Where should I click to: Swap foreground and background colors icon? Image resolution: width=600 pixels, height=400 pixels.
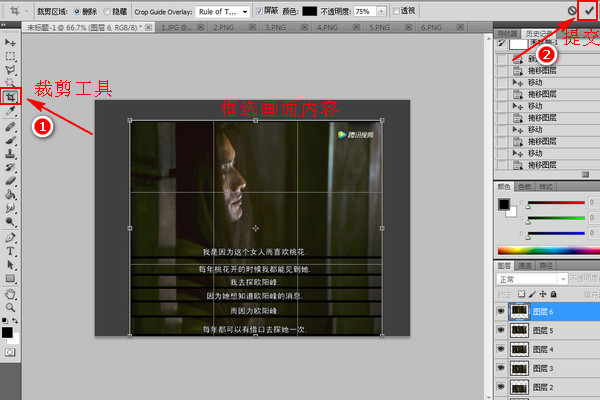15,320
